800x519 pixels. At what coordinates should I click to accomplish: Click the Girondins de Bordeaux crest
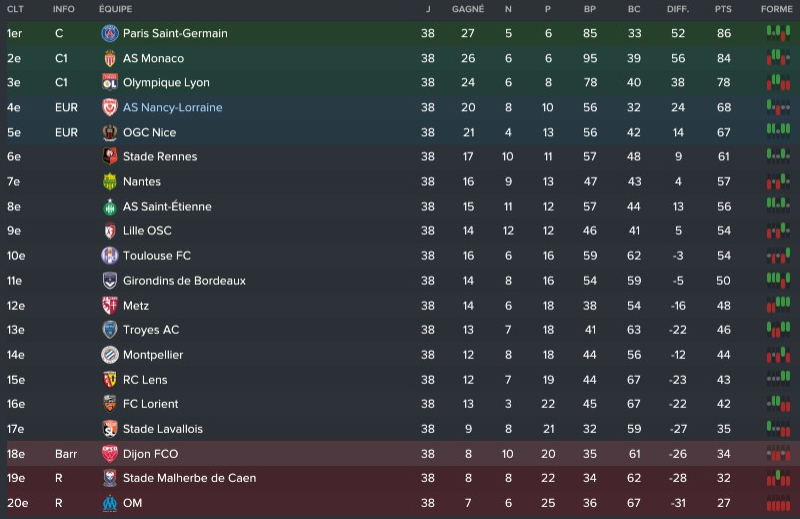[x=110, y=281]
